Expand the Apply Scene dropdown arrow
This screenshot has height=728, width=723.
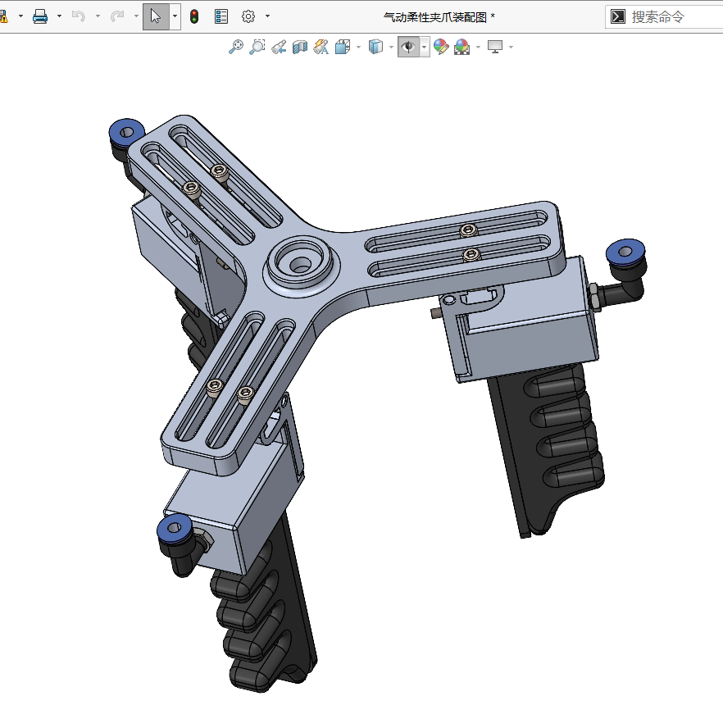tap(478, 47)
